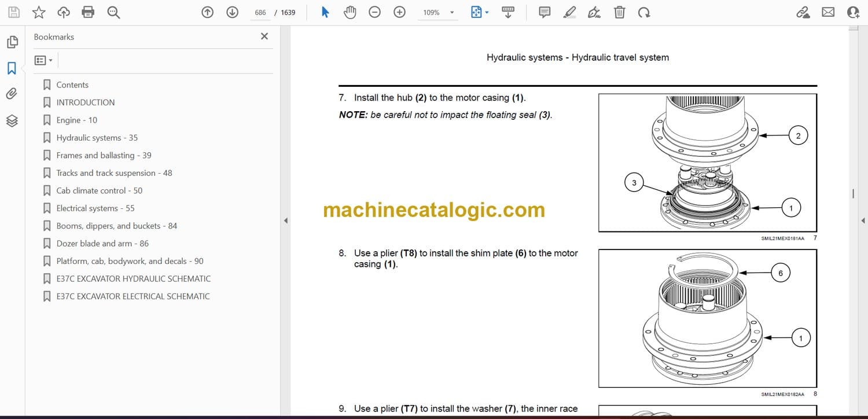Screen dimensions: 868x419
Task: Click the print icon in toolbar
Action: 88,12
